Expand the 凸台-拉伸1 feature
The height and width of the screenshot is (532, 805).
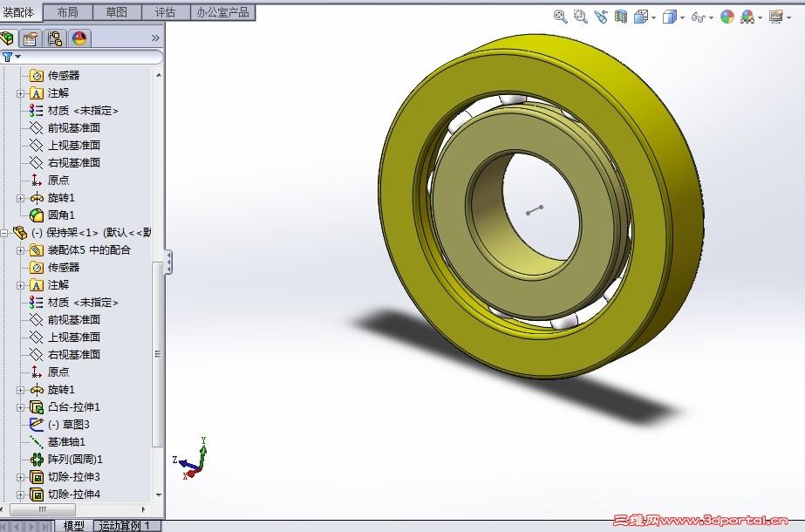[x=21, y=407]
